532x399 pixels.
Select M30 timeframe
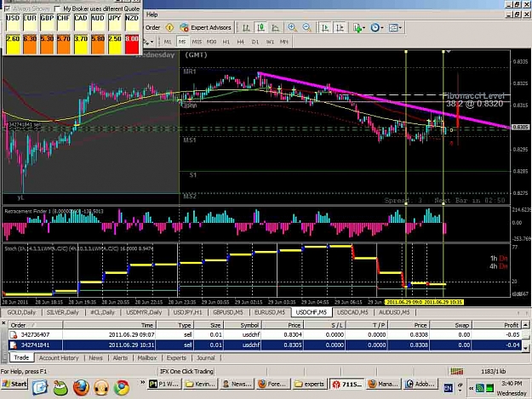coord(211,42)
